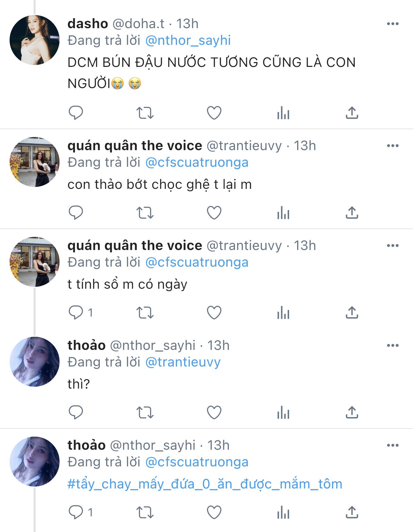Viewport: 413px width, 532px height.
Task: Open @nthor_sayhi mention in dasho's reply
Action: point(188,41)
